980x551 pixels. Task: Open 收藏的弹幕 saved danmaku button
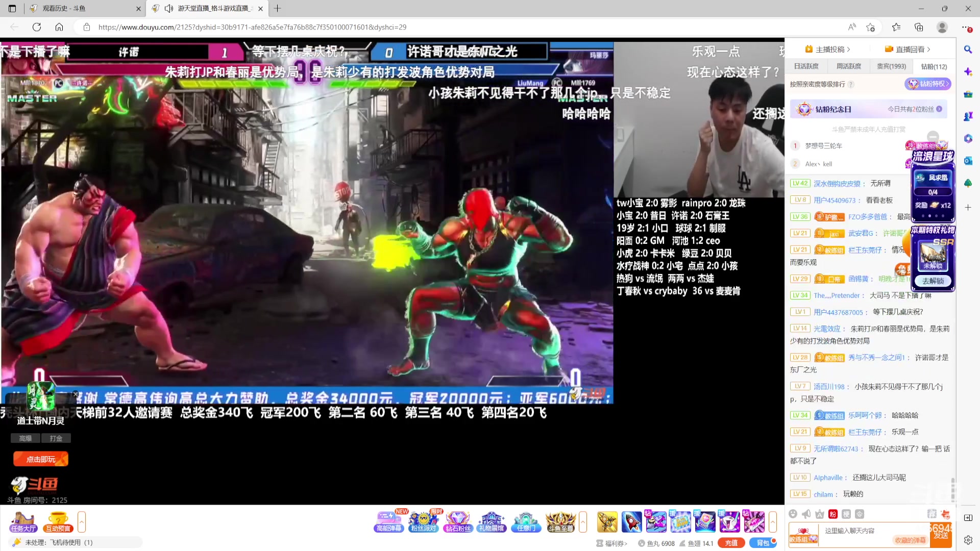910,540
